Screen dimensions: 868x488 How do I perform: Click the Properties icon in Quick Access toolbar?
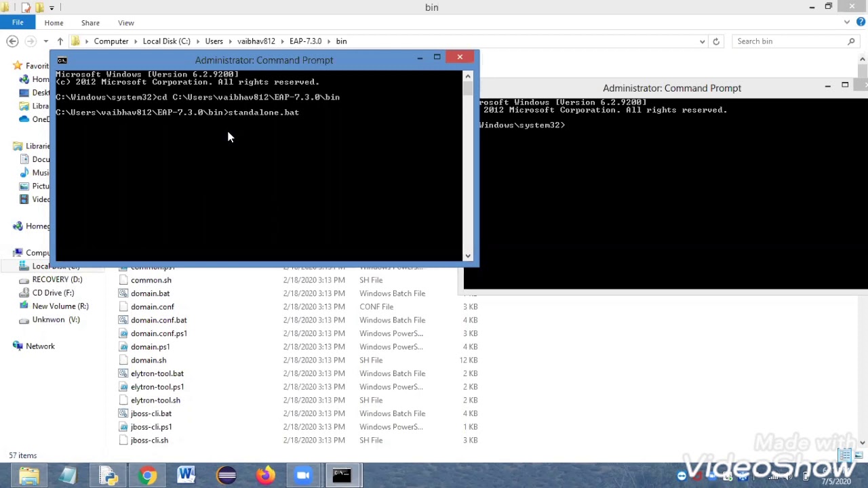click(26, 7)
